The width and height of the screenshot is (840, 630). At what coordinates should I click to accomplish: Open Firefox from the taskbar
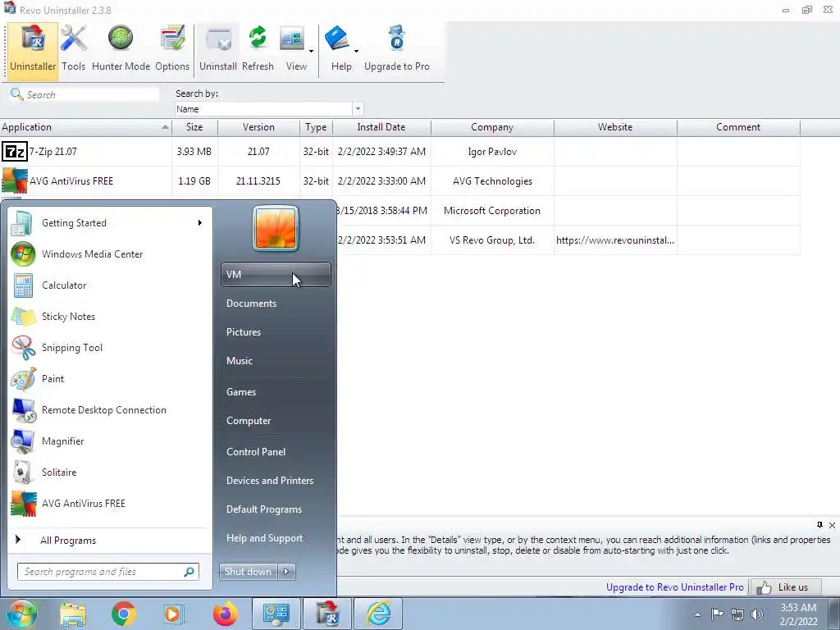[x=225, y=614]
